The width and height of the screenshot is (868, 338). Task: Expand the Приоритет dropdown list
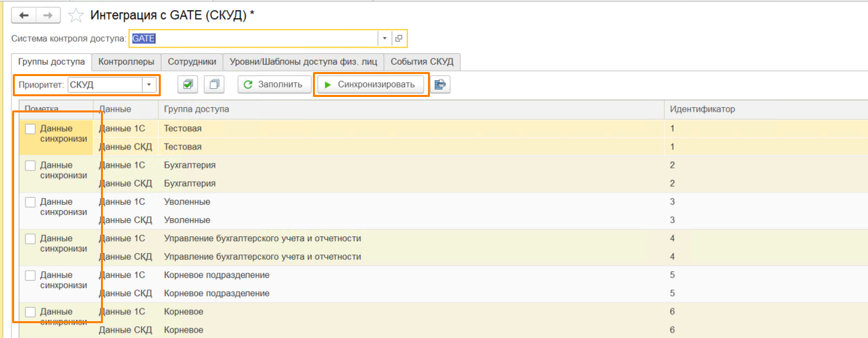click(x=148, y=85)
